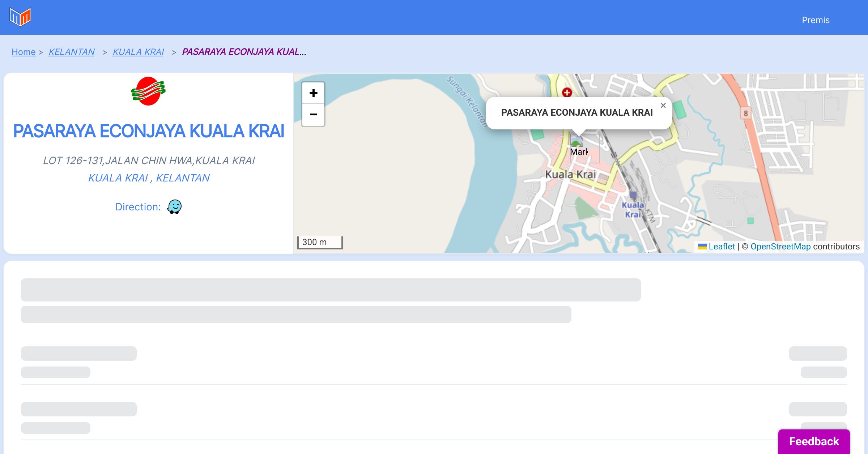
Task: Open the Leaflet attribution link
Action: (722, 247)
